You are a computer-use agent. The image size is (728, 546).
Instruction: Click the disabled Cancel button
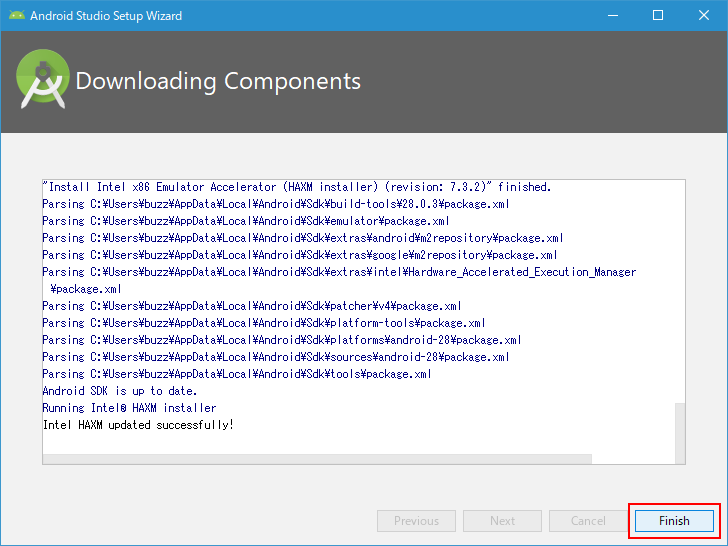[588, 520]
